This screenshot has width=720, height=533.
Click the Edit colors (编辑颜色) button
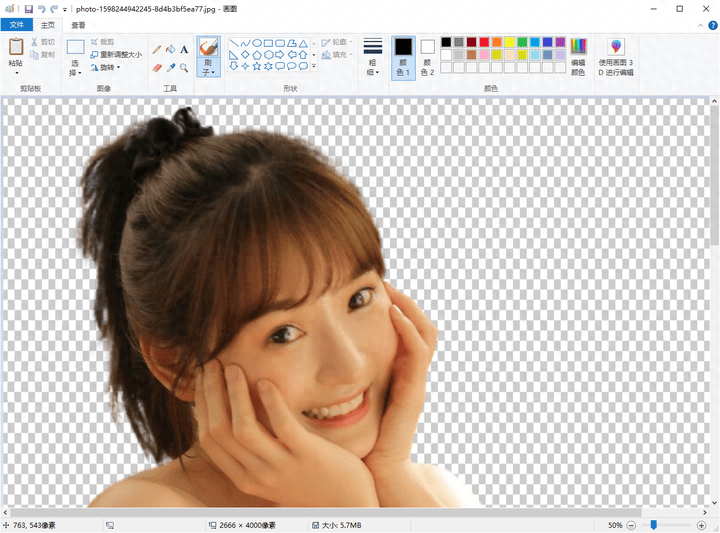578,56
